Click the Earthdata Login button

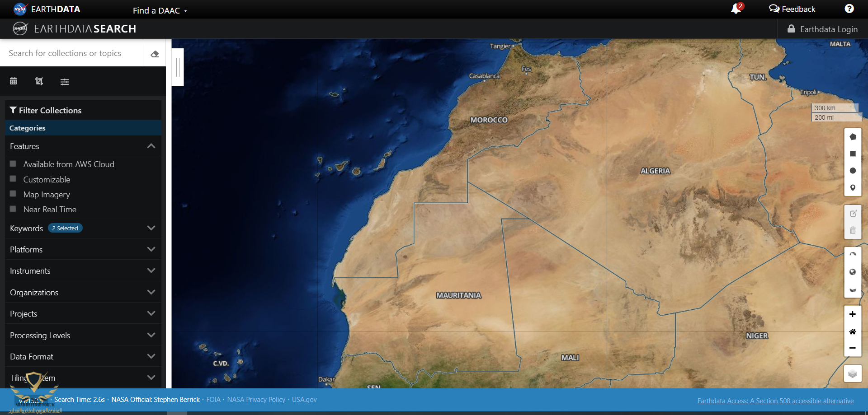(822, 29)
